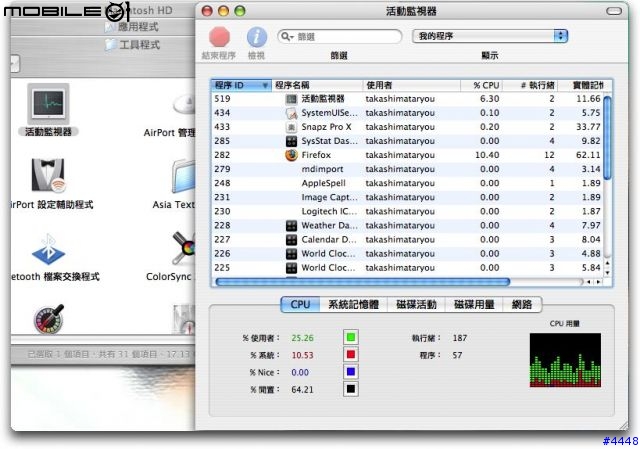
Task: Click the Calendar Dashboard widget icon
Action: (291, 240)
